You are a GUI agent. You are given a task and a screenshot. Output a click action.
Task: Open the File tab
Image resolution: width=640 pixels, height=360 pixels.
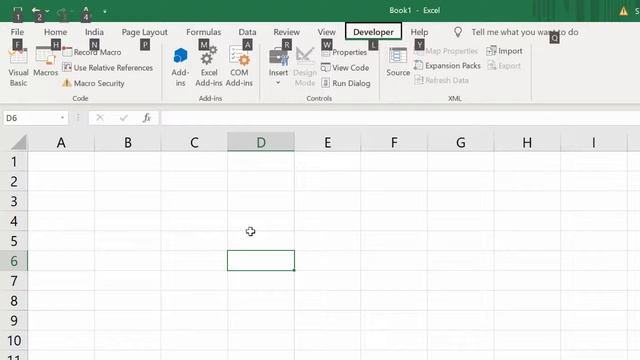[17, 32]
